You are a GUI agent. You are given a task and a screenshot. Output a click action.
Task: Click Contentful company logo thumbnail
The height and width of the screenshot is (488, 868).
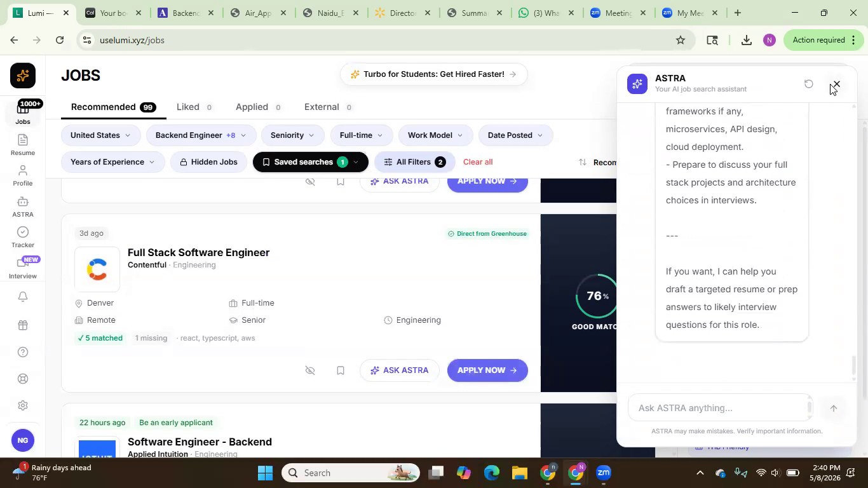click(97, 269)
